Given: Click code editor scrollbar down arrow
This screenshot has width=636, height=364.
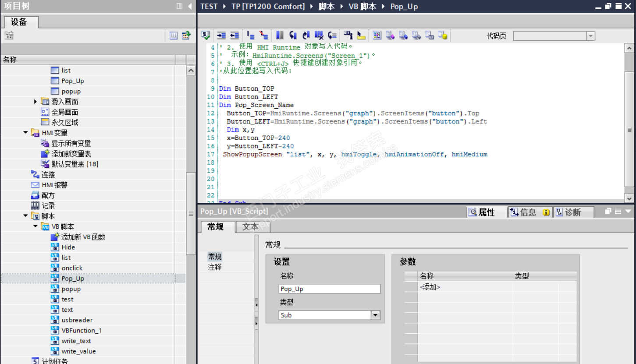Looking at the screenshot, I should [x=629, y=198].
